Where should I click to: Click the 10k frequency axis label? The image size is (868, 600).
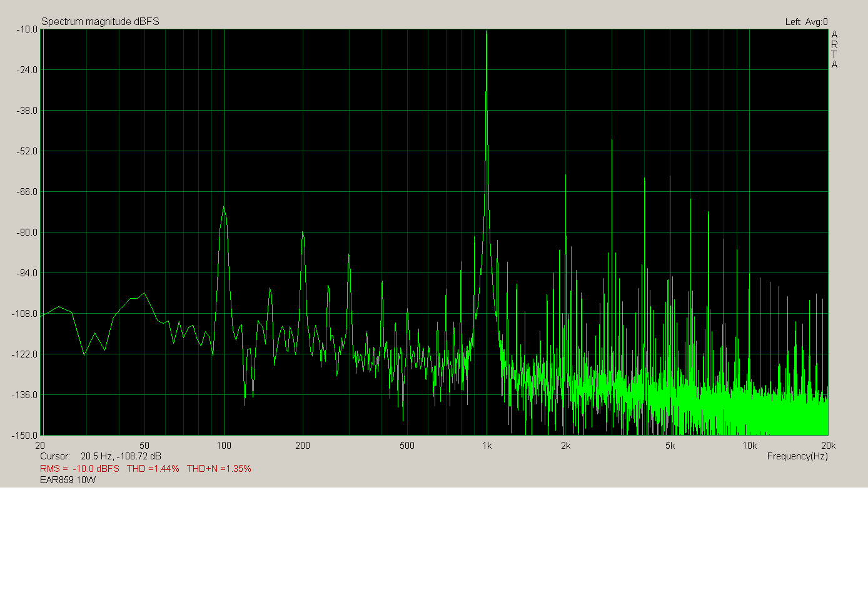(750, 446)
